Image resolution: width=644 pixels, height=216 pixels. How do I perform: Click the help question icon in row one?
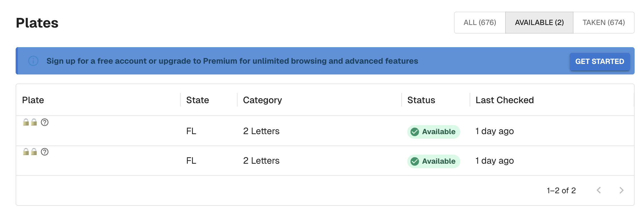tap(45, 122)
